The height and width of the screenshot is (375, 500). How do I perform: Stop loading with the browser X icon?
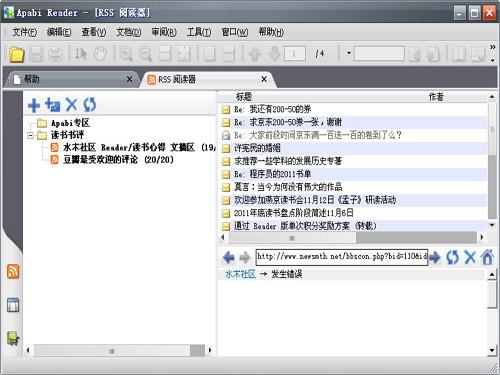(x=470, y=257)
